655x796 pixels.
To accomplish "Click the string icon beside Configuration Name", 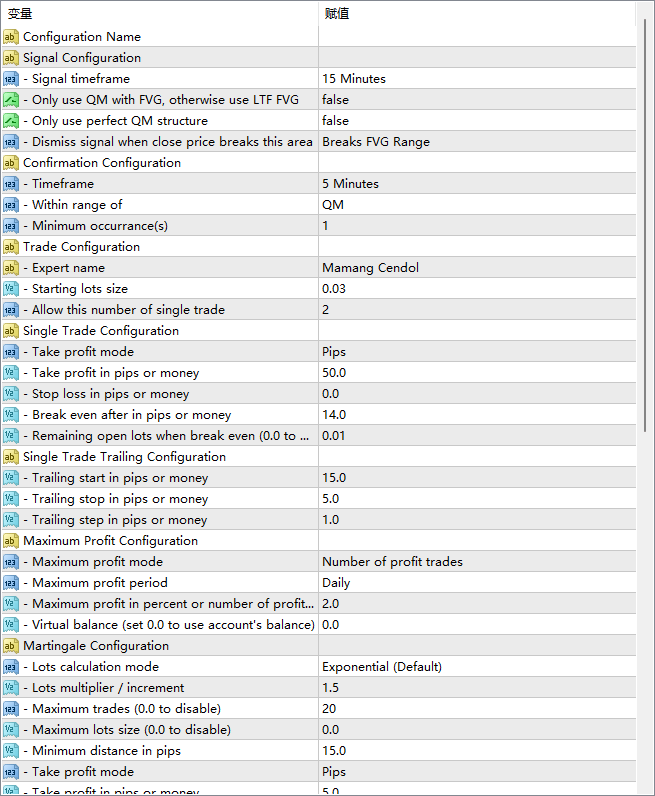I will click(11, 37).
